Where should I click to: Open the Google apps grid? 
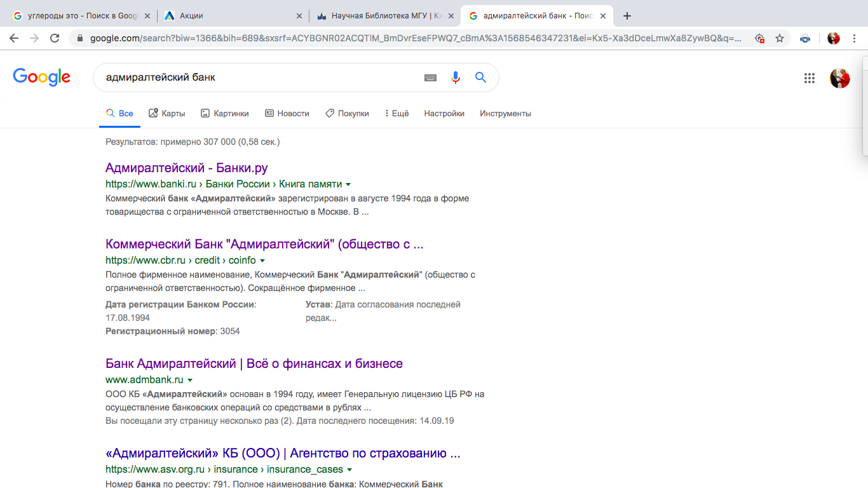click(809, 78)
